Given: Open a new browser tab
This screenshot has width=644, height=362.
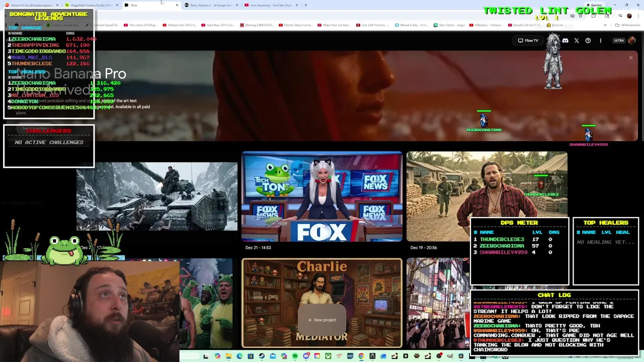Looking at the screenshot, I should pos(305,5).
